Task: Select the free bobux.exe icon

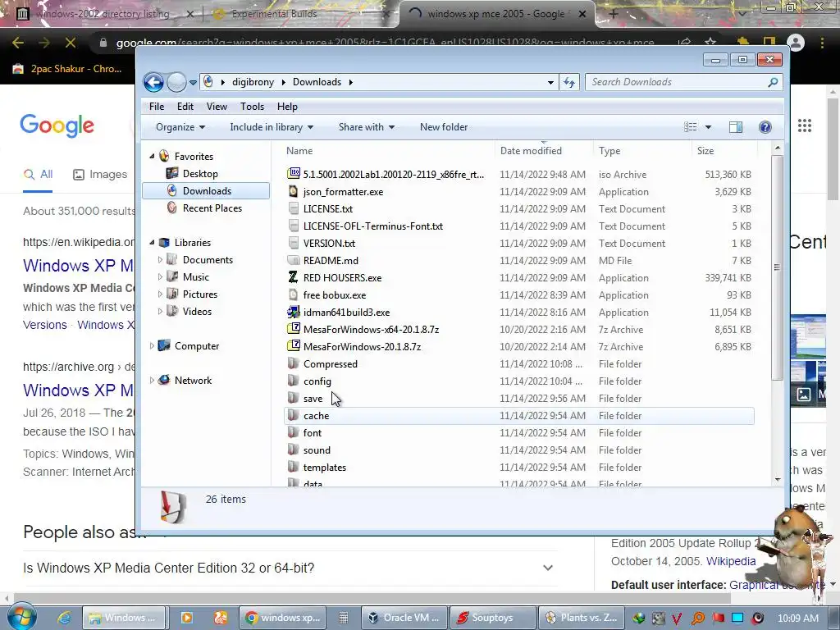Action: pos(293,294)
